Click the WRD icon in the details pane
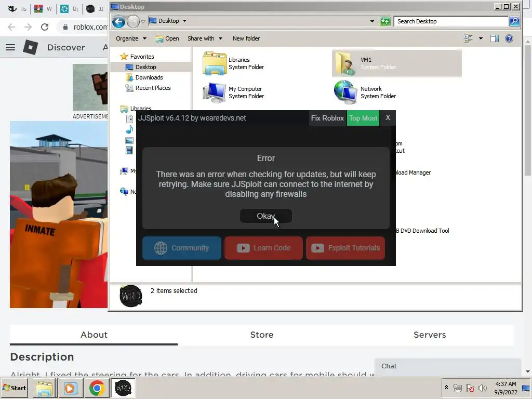This screenshot has width=532, height=399. click(x=130, y=296)
